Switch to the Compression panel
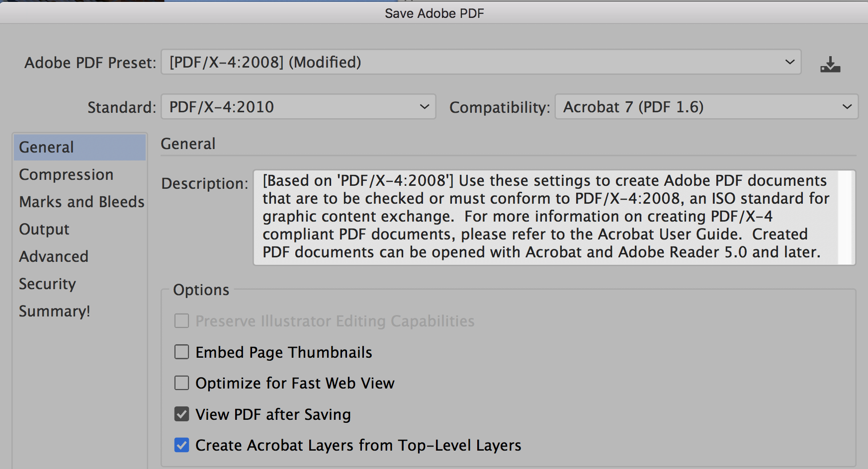This screenshot has width=868, height=469. 66,174
